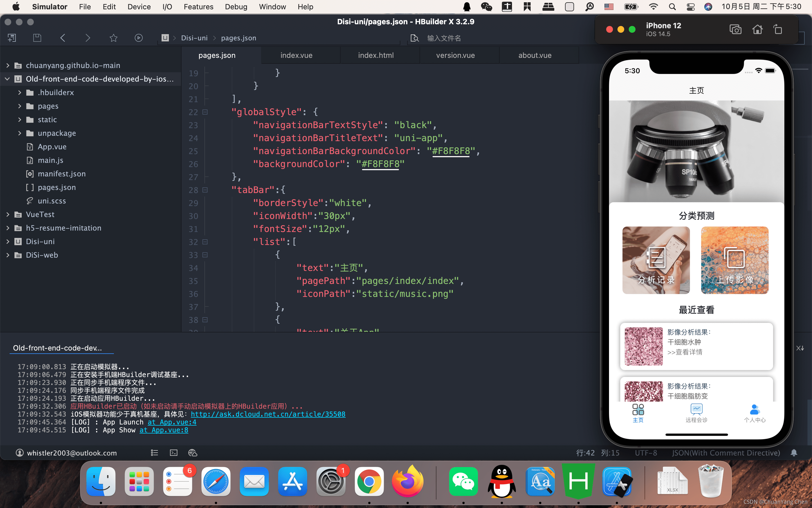Screen dimensions: 812x508
Task: Expand the .hbuilderx folder
Action: coord(19,92)
